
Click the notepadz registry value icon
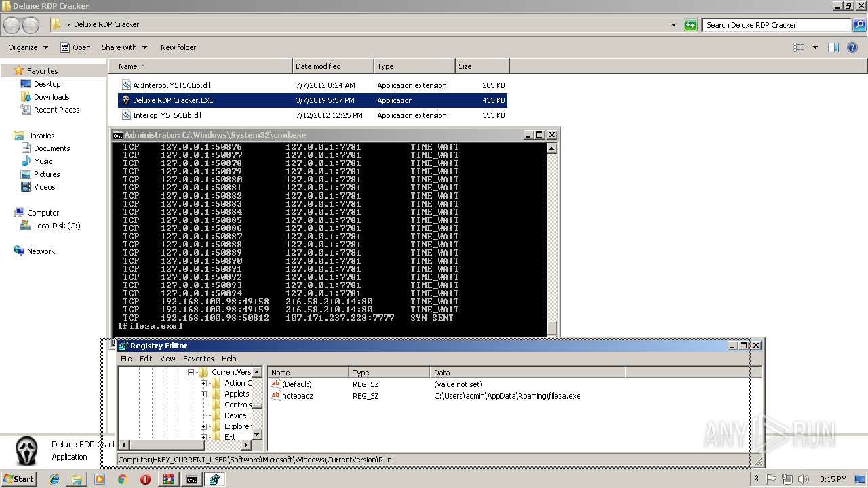(x=276, y=395)
